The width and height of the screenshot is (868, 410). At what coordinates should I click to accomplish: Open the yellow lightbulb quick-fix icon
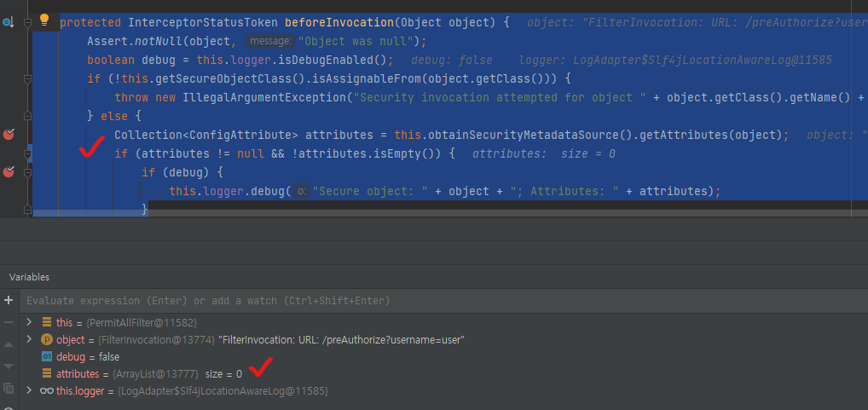click(44, 21)
